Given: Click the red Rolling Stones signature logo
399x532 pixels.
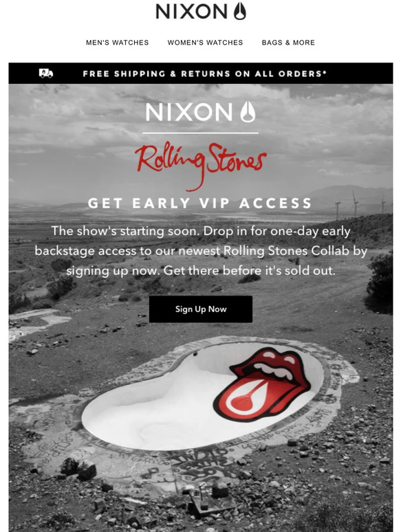Looking at the screenshot, I should 200,164.
